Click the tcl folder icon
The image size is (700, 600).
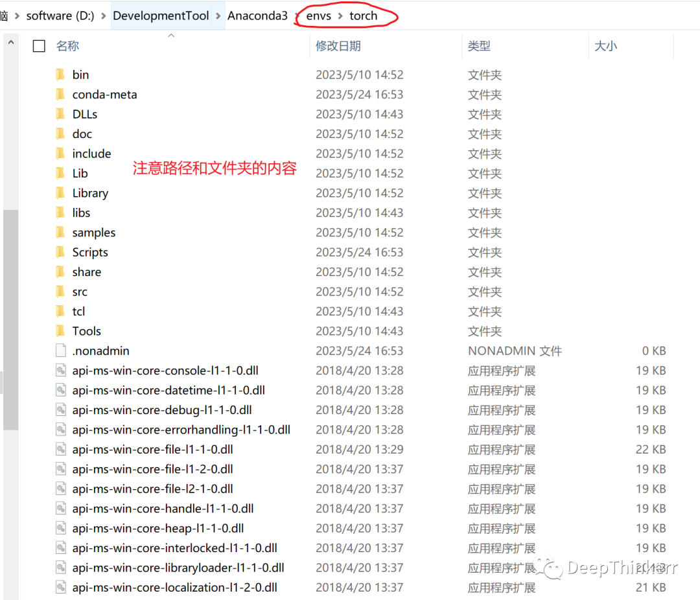(x=61, y=311)
